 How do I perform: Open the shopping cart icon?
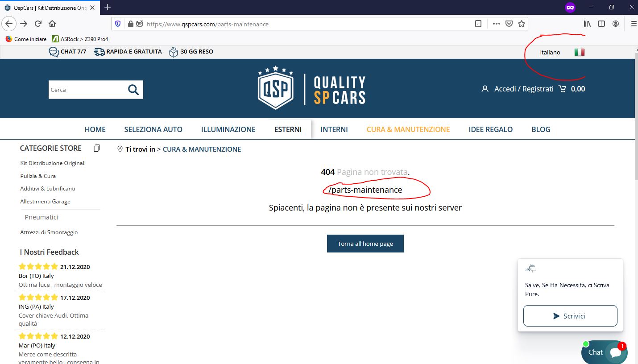(x=562, y=89)
